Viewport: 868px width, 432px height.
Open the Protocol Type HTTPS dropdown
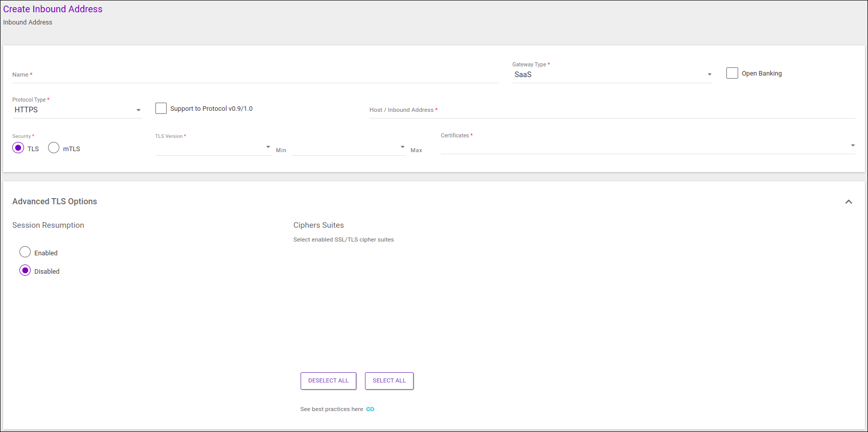point(77,110)
